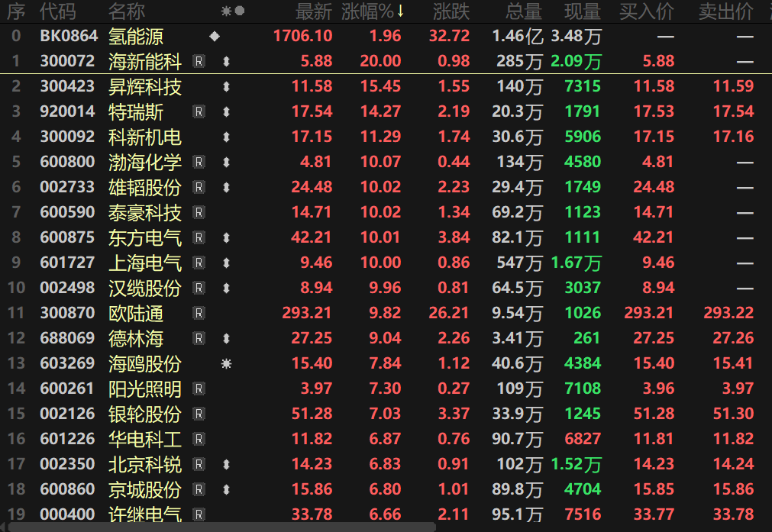Click the marker icon in 昇辉科技 row
Viewport: 772px width, 532px height.
(227, 86)
